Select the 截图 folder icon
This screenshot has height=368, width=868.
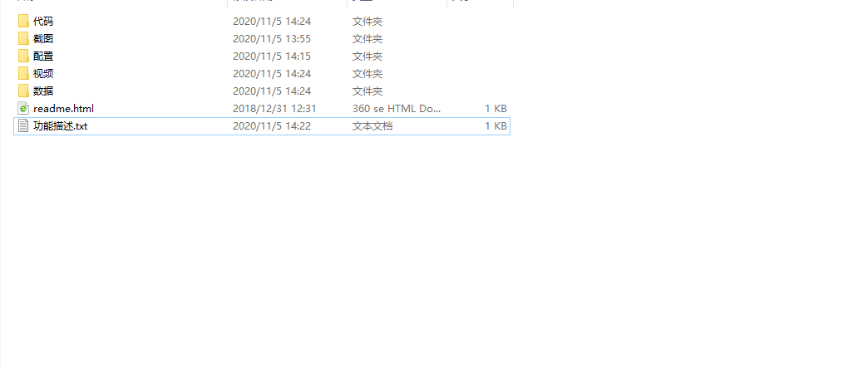click(23, 39)
